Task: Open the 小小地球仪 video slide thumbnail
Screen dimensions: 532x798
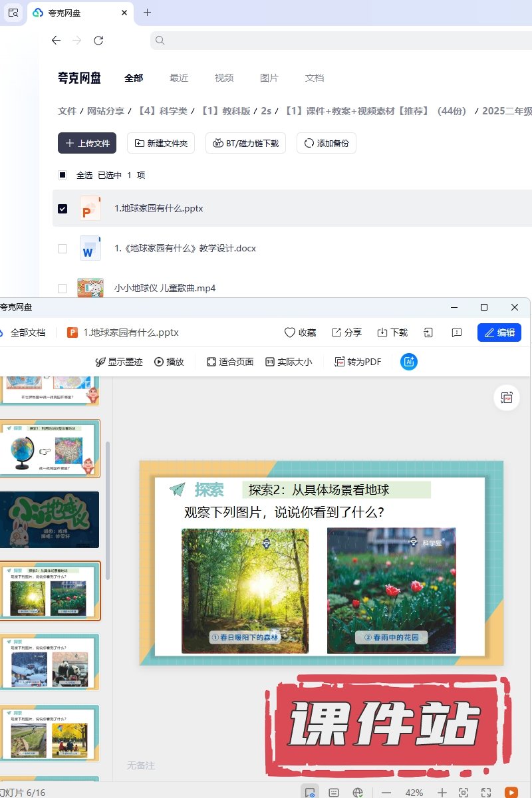Action: click(51, 519)
